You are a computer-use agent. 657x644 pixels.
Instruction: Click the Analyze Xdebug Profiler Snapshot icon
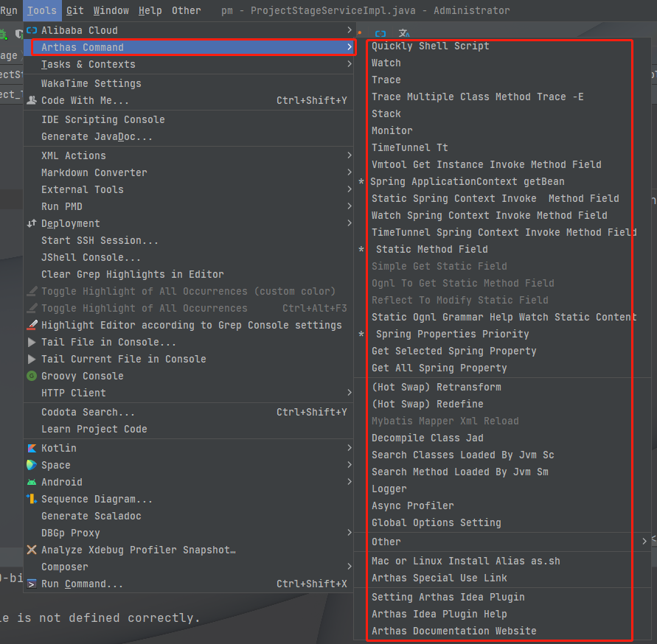pyautogui.click(x=32, y=550)
